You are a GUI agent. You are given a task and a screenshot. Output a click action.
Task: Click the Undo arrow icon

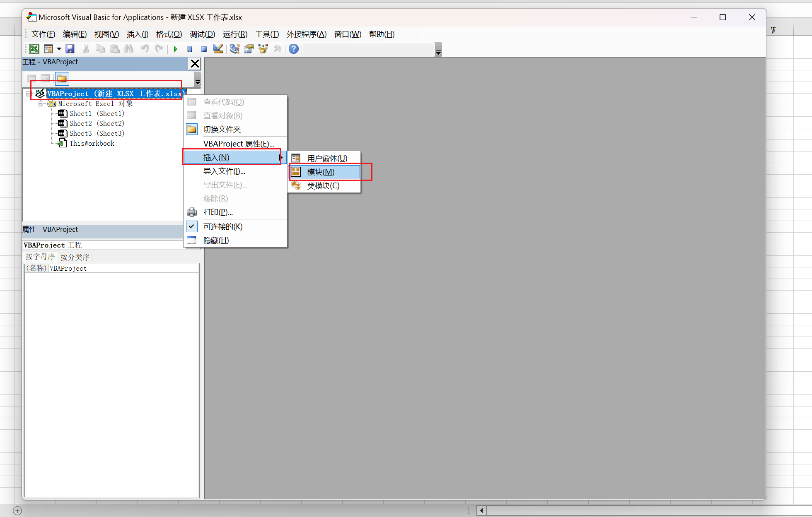tap(145, 49)
